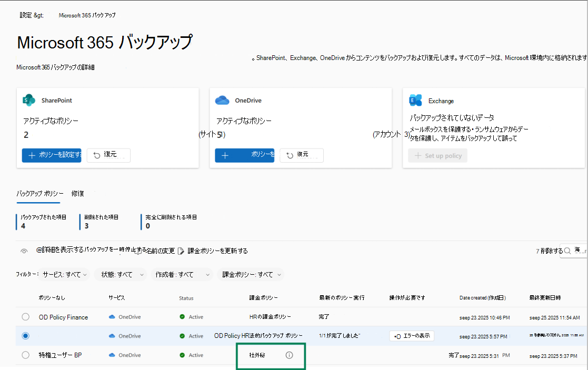Viewport: 588px width, 370px height.
Task: Click green Active icon in the selected row
Action: pyautogui.click(x=182, y=336)
